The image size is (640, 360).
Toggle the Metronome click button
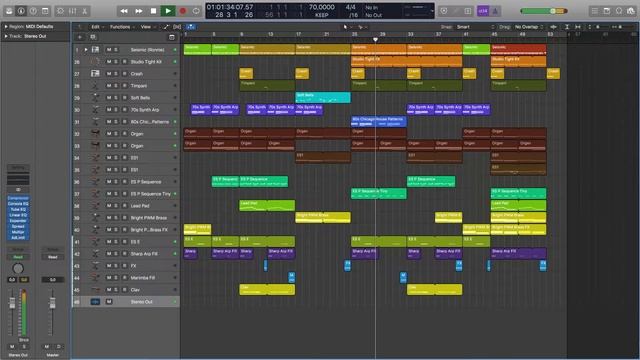pyautogui.click(x=495, y=11)
